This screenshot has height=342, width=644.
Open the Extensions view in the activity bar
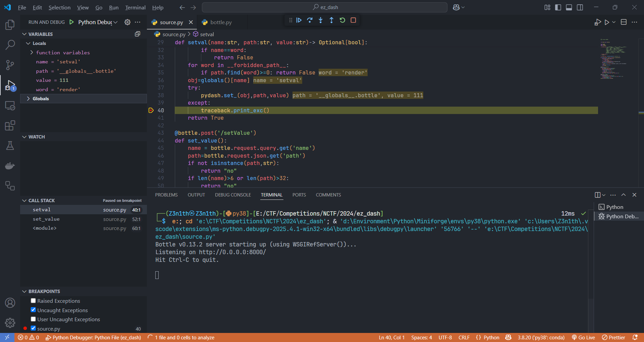[10, 126]
